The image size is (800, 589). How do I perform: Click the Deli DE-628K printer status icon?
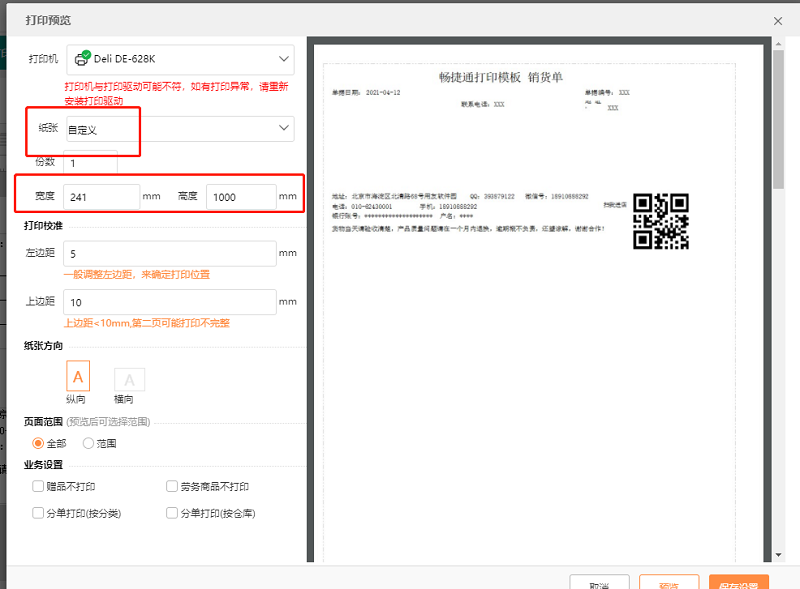[83, 58]
